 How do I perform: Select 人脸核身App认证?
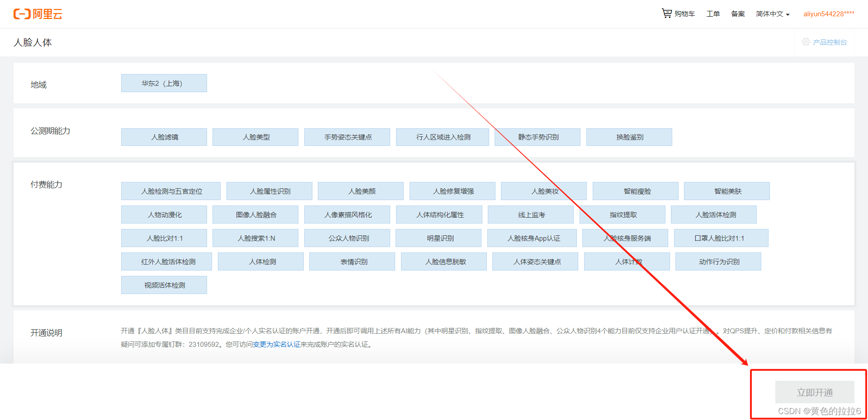[x=532, y=238]
